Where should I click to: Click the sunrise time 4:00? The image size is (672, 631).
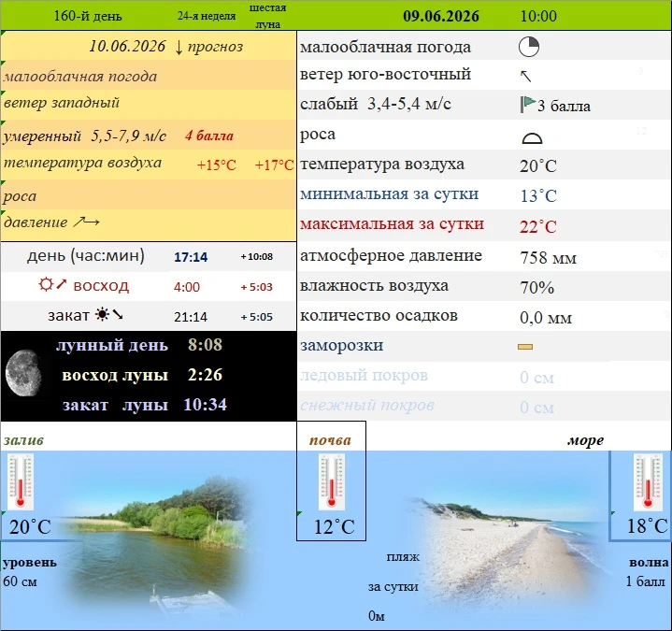tap(187, 287)
